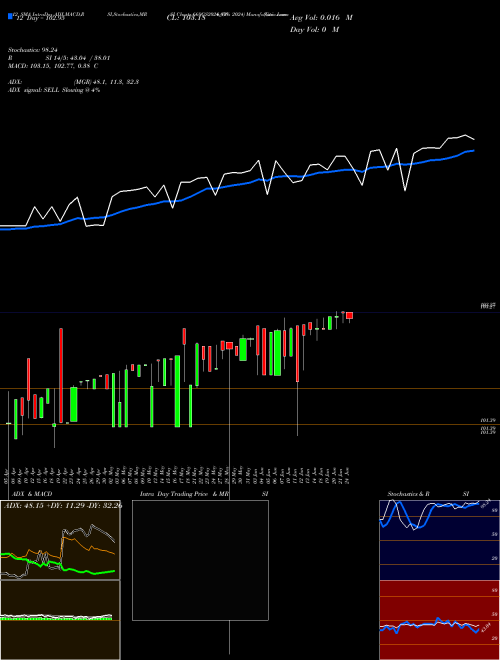
Task: Click the 'Intra Day Trading Price & MR' heading
Action: [x=184, y=494]
